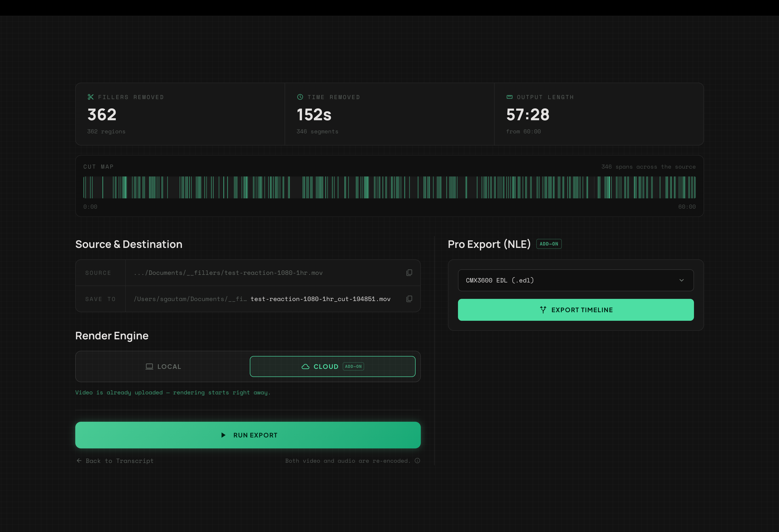Click the Pro Export (NLE) heading
779x532 pixels.
point(489,244)
